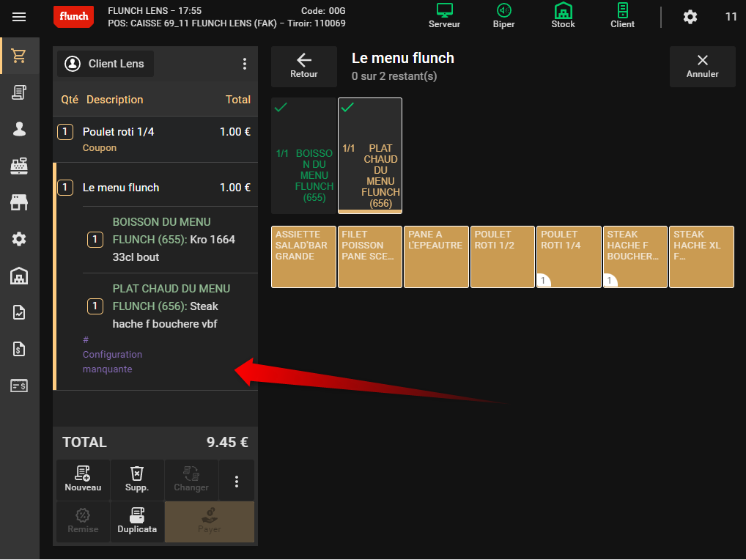The height and width of the screenshot is (560, 746).
Task: Select the PLAT CHAUD DU MENU FLUNCH step
Action: click(370, 155)
